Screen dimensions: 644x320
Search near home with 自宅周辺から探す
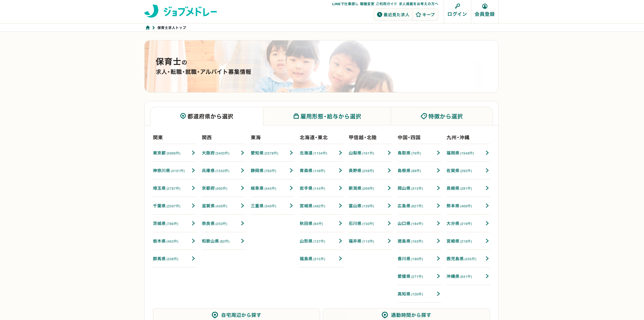[x=236, y=315]
